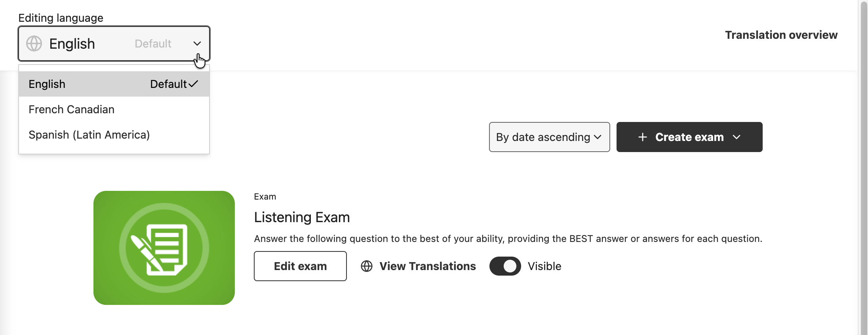Click the Visible label by the toggle

click(x=544, y=266)
